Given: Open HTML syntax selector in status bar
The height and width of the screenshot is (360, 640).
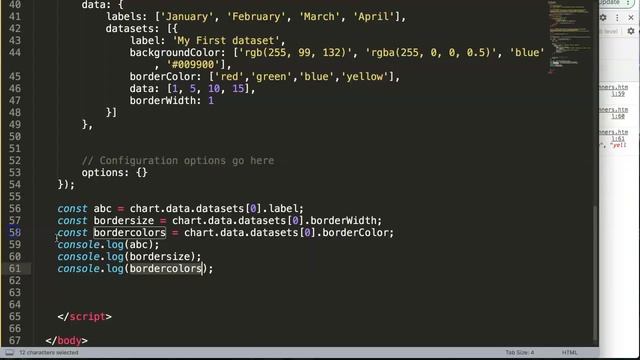Looking at the screenshot, I should click(x=569, y=352).
